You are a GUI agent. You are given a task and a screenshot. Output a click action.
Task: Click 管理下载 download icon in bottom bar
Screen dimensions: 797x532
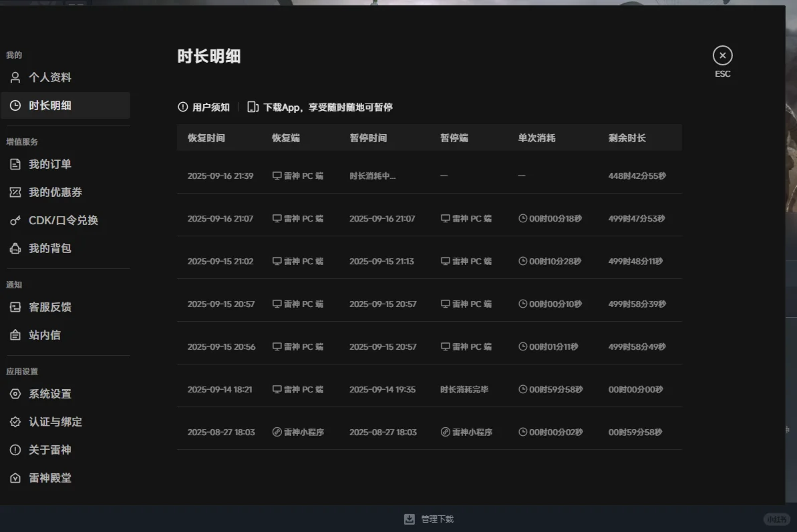click(409, 519)
